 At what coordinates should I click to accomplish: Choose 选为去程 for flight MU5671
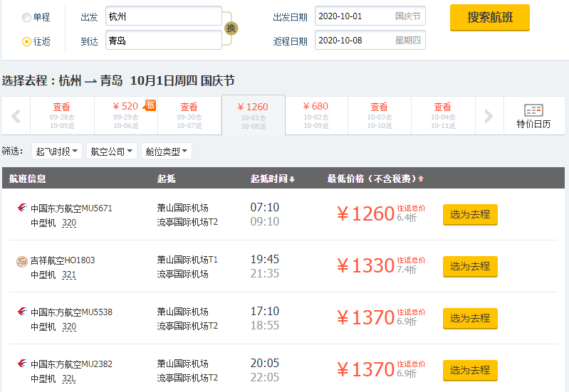470,214
